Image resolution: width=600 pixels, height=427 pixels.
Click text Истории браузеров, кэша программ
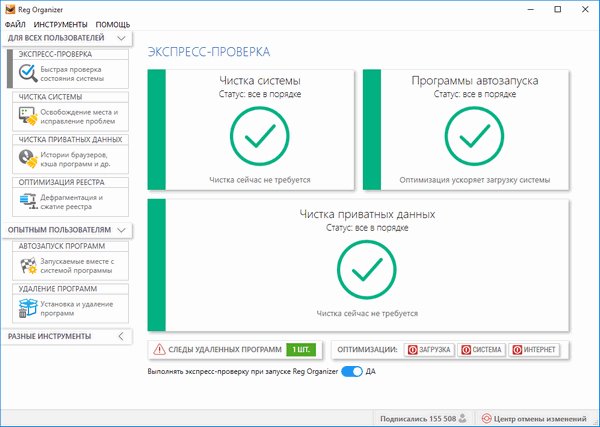tap(75, 160)
